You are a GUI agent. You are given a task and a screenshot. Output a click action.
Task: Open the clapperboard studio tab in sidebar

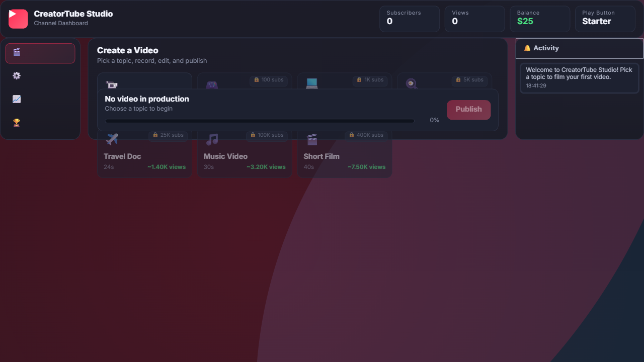40,53
